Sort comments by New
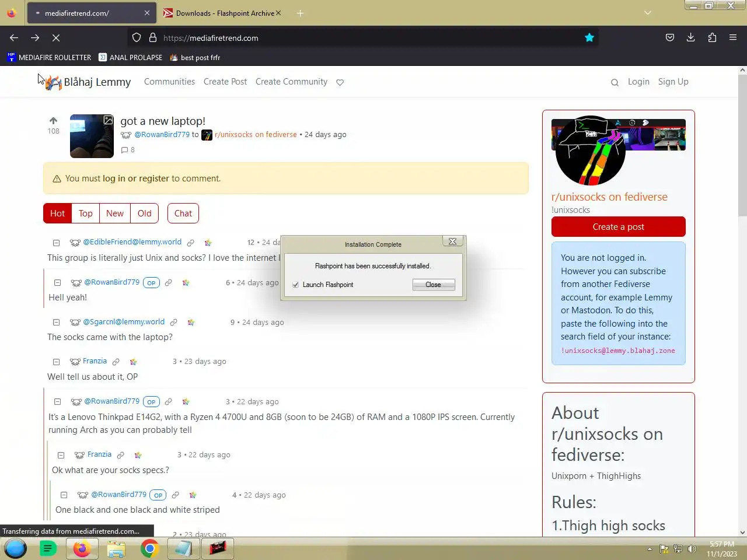The width and height of the screenshot is (747, 560). (x=115, y=213)
